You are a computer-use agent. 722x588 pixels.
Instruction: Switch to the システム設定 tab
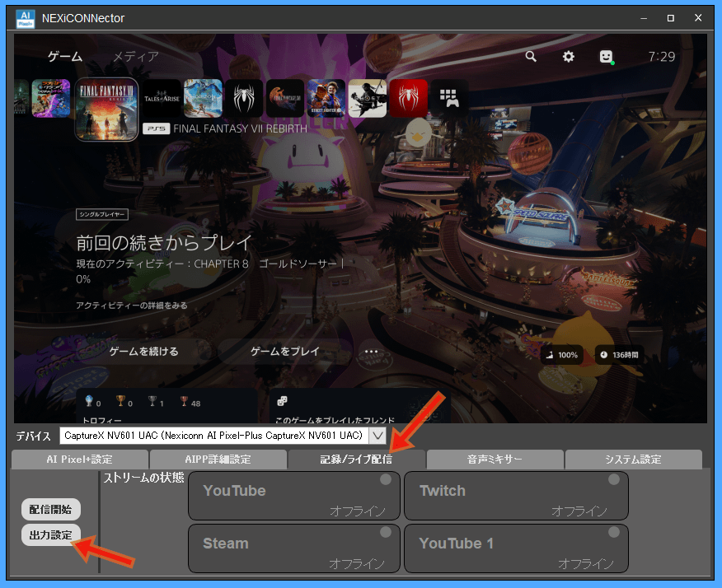(633, 460)
